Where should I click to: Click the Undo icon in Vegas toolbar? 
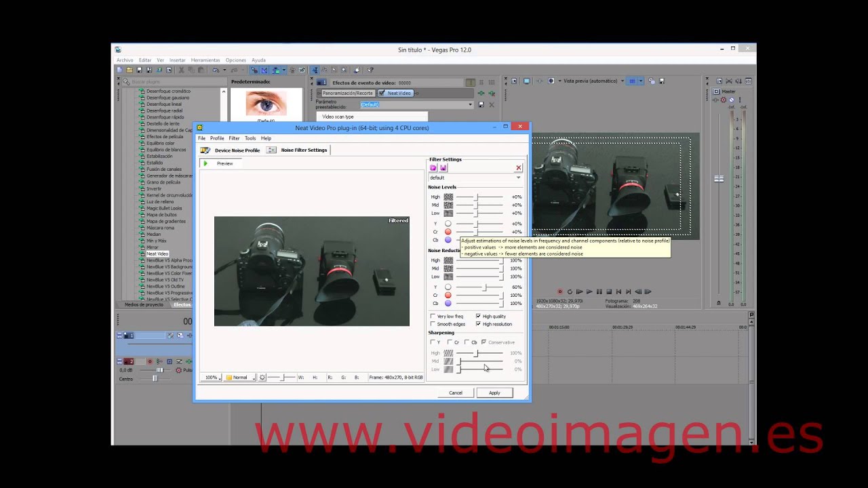pyautogui.click(x=216, y=70)
